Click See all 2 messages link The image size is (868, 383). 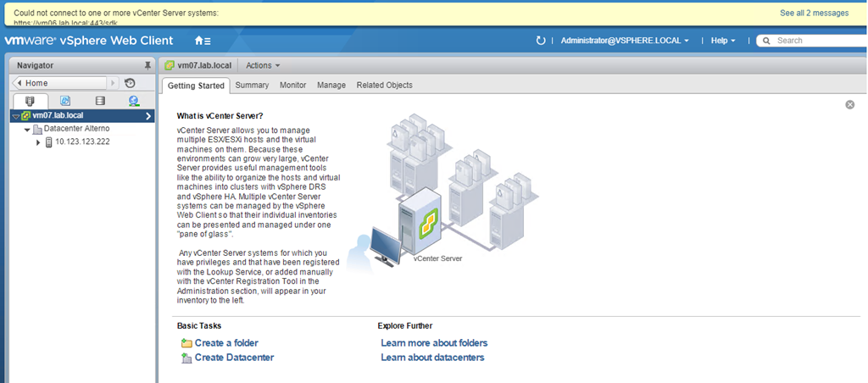[x=814, y=13]
